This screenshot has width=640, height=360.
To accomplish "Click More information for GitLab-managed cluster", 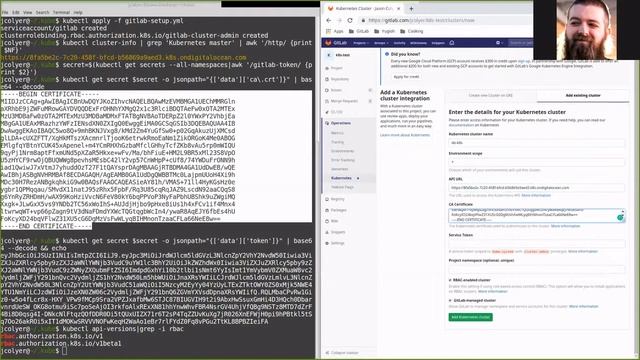I will click(584, 307).
